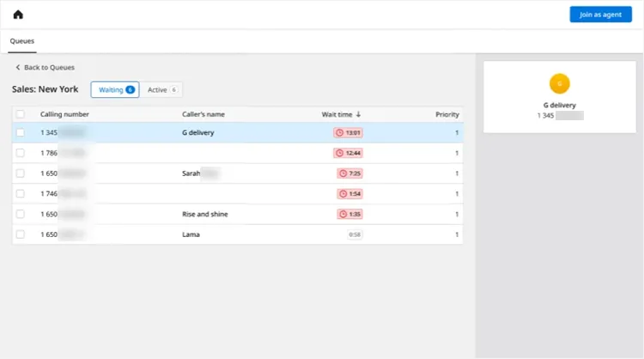Click the Active count badge 6

pos(173,89)
